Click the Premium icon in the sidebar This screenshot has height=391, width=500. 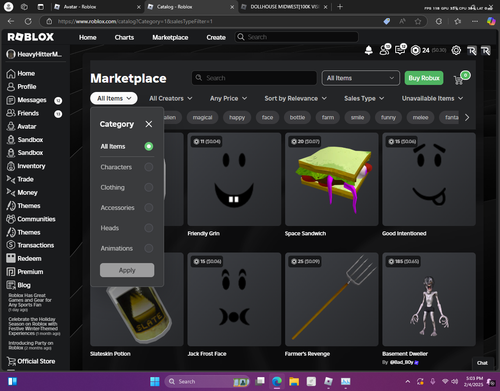11,272
